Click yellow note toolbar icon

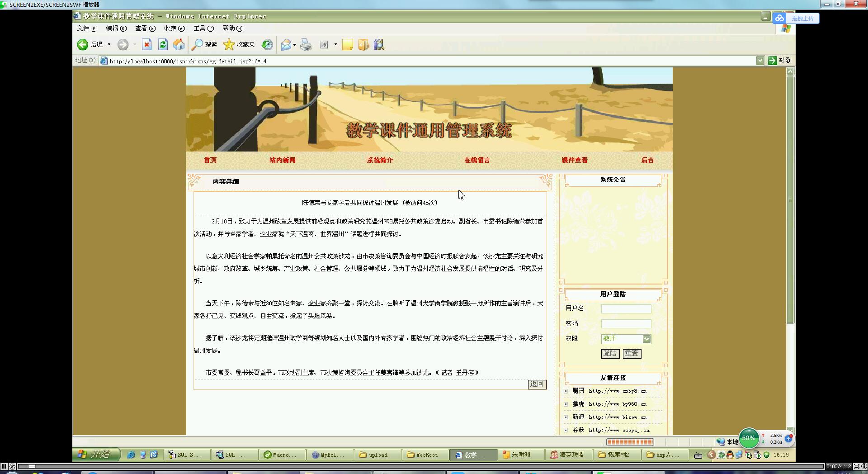(347, 44)
